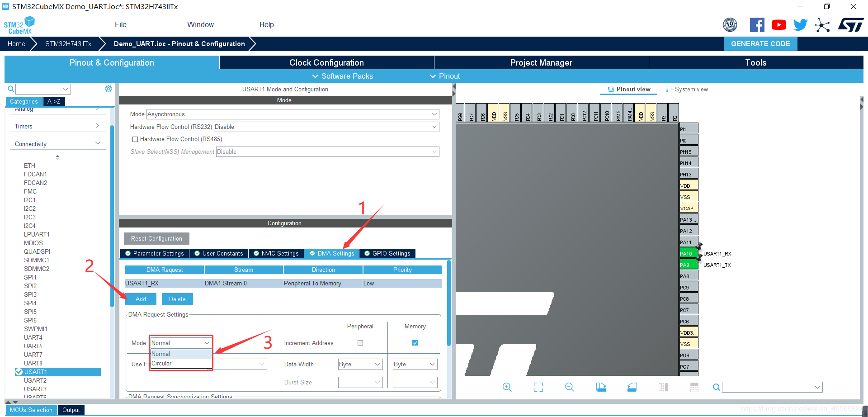Expand the Pinout menu
868x417 pixels.
click(445, 76)
